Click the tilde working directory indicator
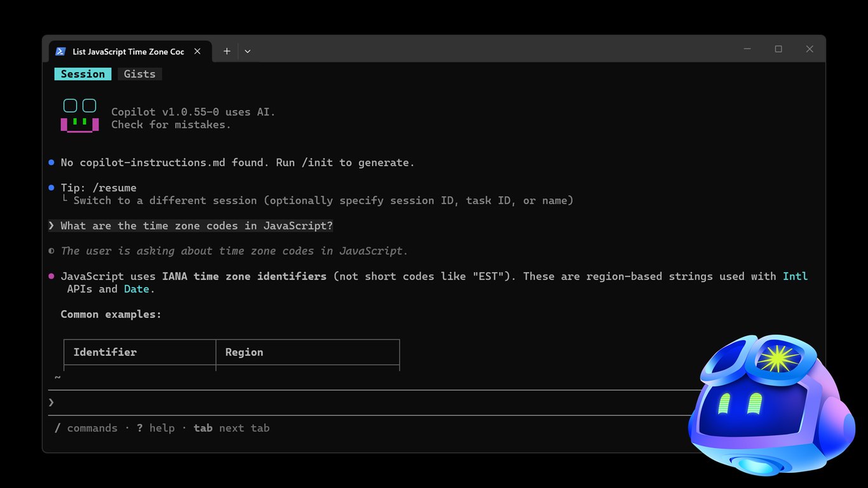868x488 pixels. pos(57,377)
